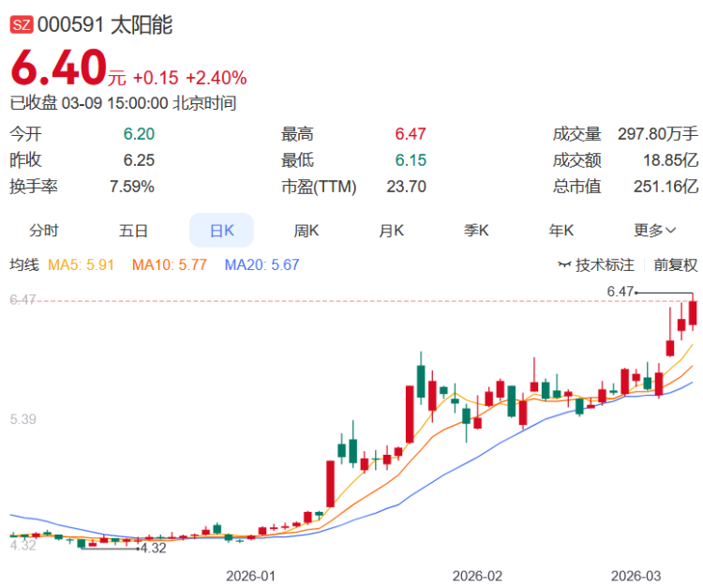Click the 总市值 value 251.16亿
The height and width of the screenshot is (588, 703).
[x=666, y=186]
